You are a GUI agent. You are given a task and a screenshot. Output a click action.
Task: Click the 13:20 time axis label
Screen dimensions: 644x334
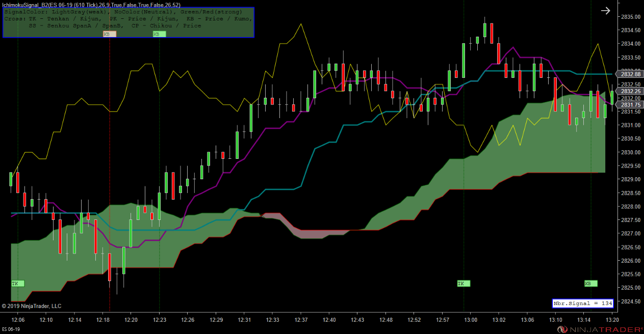(612, 320)
